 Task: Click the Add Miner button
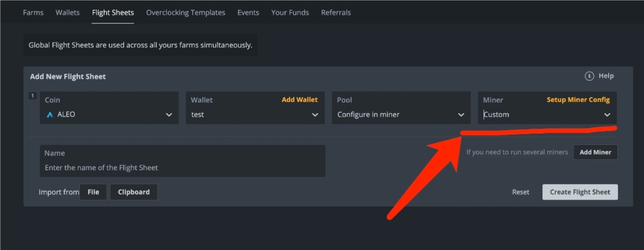point(596,152)
